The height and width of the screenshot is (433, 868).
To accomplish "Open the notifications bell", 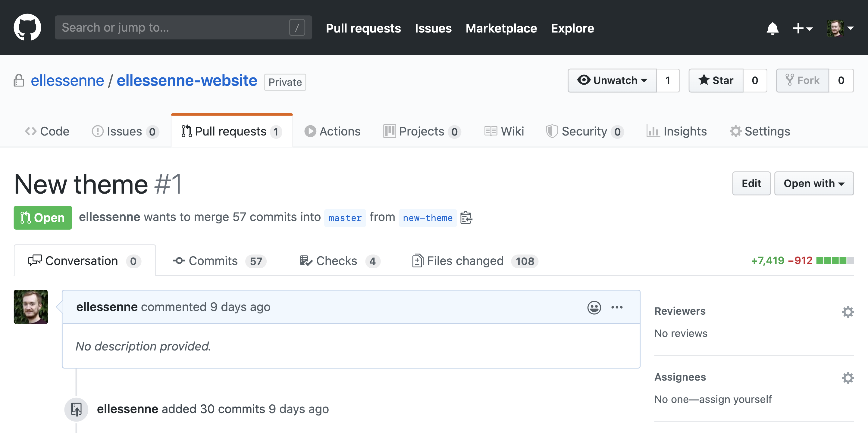I will [x=772, y=28].
